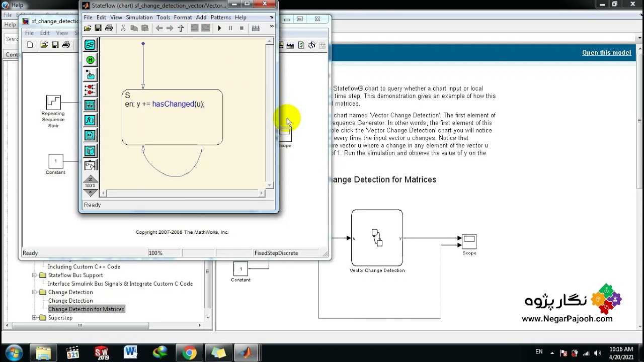The height and width of the screenshot is (362, 644).
Task: Select the Graphical function f() tool
Action: click(90, 120)
